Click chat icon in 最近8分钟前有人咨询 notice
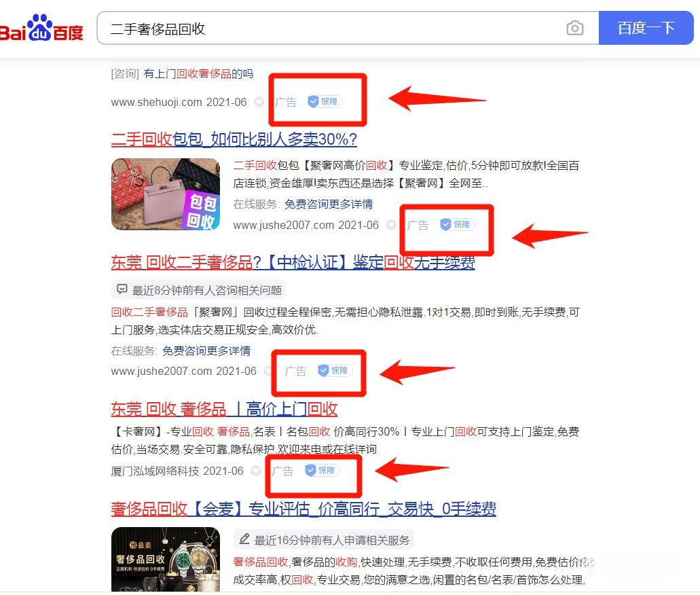700x595 pixels. [122, 289]
